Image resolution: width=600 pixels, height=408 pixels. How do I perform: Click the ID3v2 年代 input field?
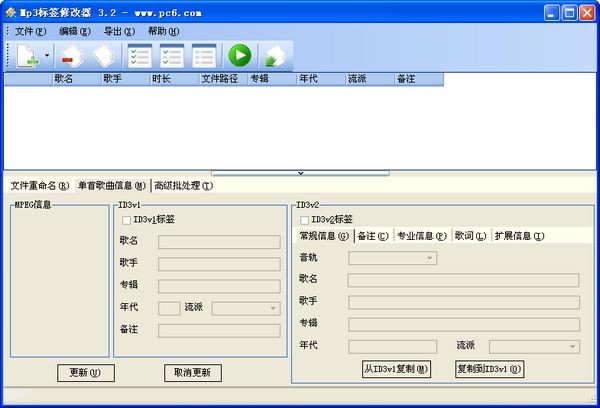click(x=393, y=347)
